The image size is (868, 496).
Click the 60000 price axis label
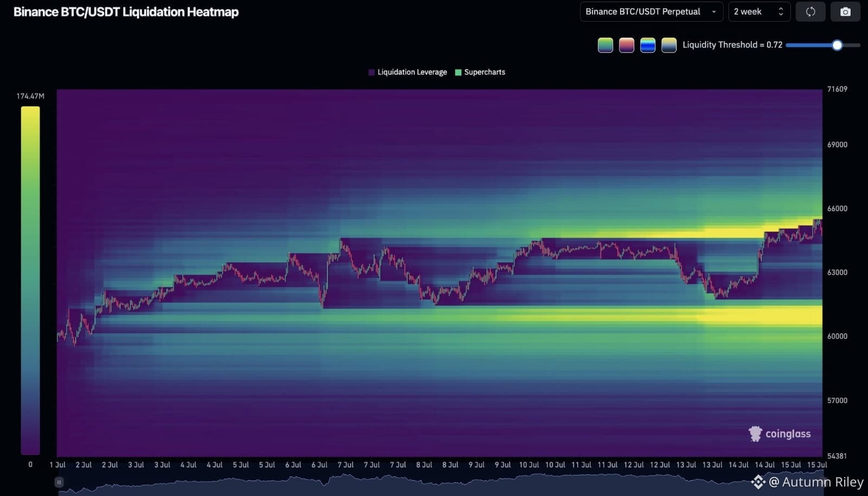coord(837,337)
